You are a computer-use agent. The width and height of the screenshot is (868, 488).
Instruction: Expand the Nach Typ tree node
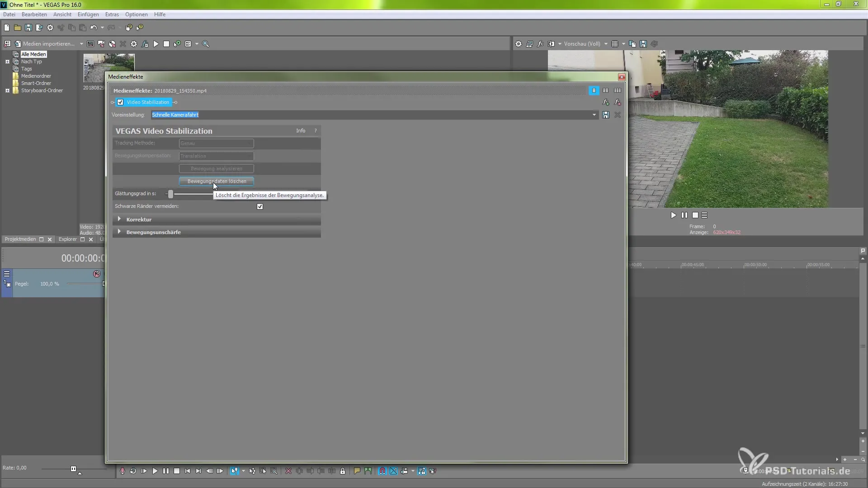click(7, 61)
